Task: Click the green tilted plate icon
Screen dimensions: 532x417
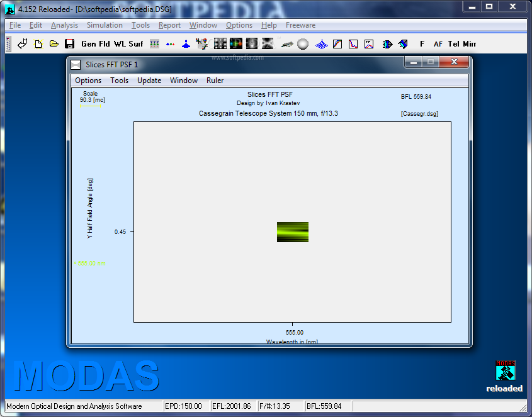Action: pos(286,44)
